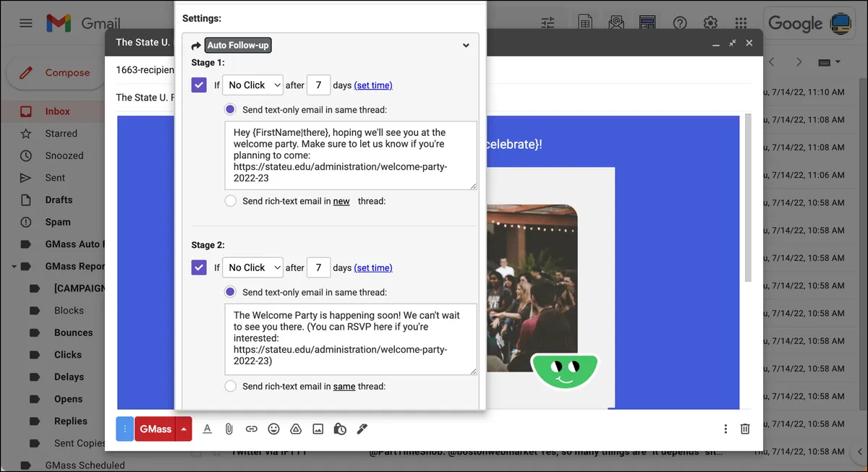Click the Snoozed clock icon in sidebar
The width and height of the screenshot is (868, 472).
tap(26, 155)
